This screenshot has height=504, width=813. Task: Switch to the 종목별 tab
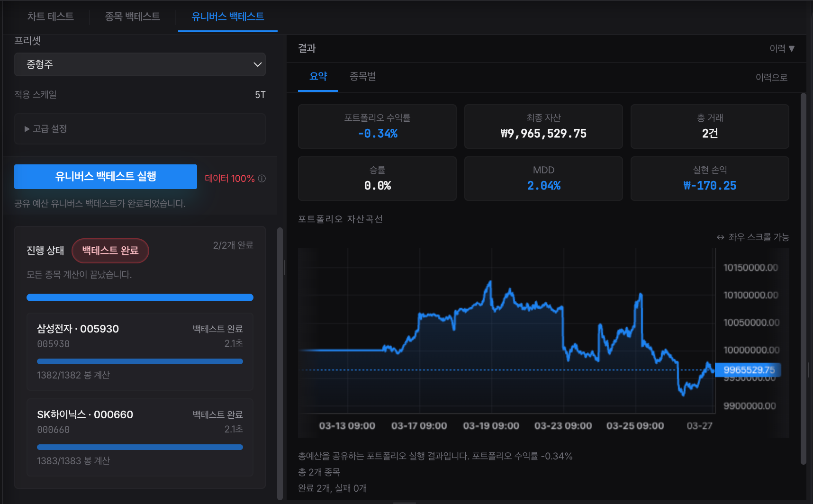(362, 76)
